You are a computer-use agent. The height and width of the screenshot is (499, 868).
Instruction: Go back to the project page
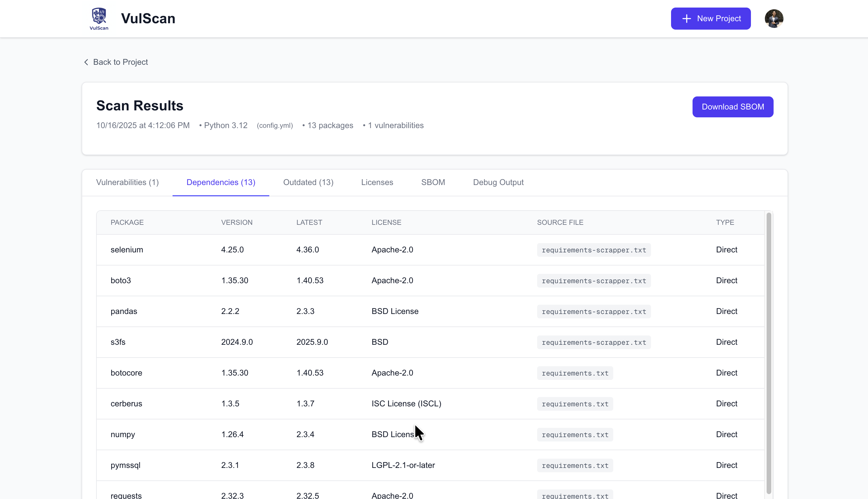pos(120,62)
